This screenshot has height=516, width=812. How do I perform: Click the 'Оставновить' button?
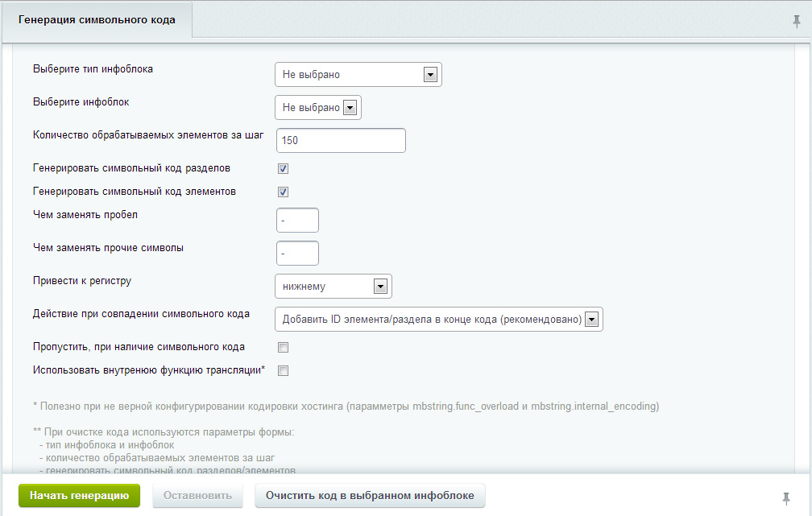(197, 496)
